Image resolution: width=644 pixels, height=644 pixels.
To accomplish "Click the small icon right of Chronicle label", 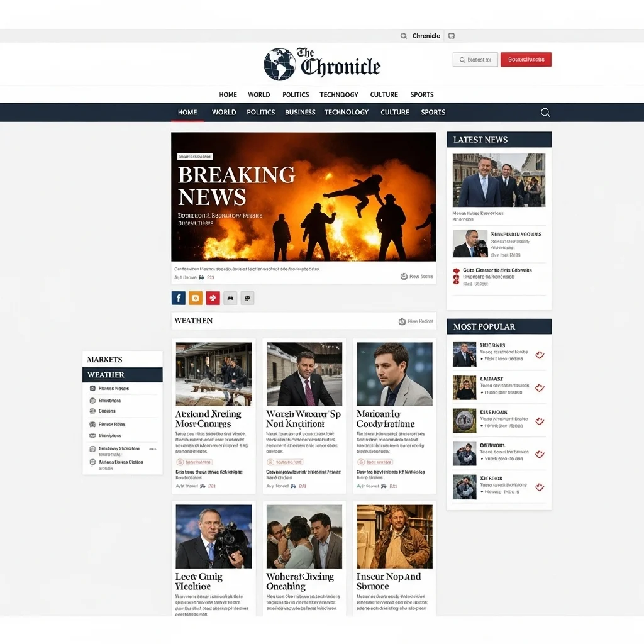I will [x=452, y=36].
